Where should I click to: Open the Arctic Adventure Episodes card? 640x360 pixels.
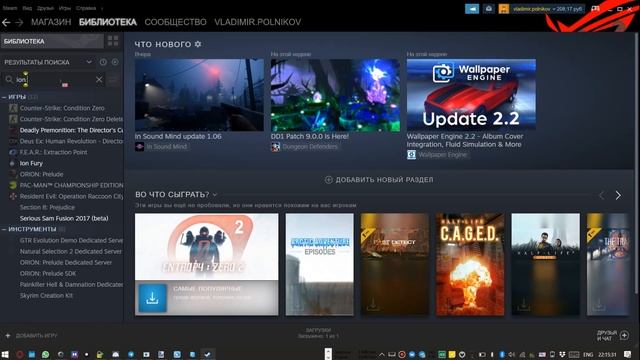click(x=320, y=264)
